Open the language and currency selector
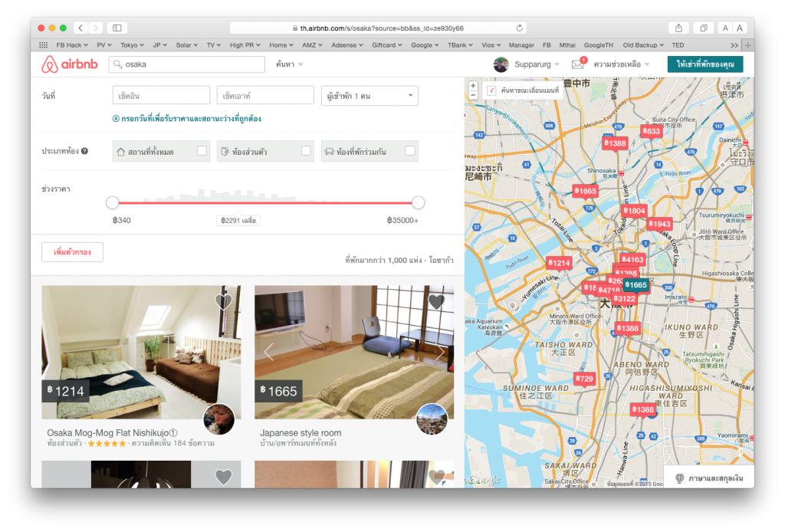The width and height of the screenshot is (785, 532). [x=708, y=478]
